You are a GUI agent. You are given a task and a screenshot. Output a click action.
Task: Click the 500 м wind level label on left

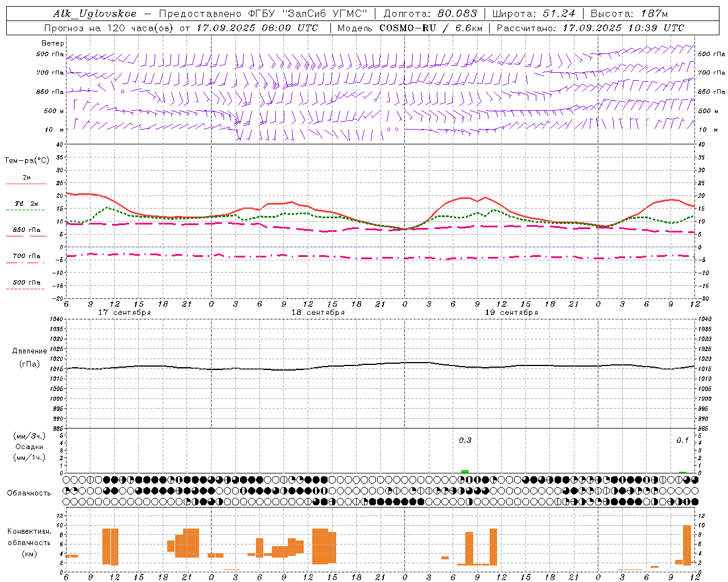click(x=54, y=111)
